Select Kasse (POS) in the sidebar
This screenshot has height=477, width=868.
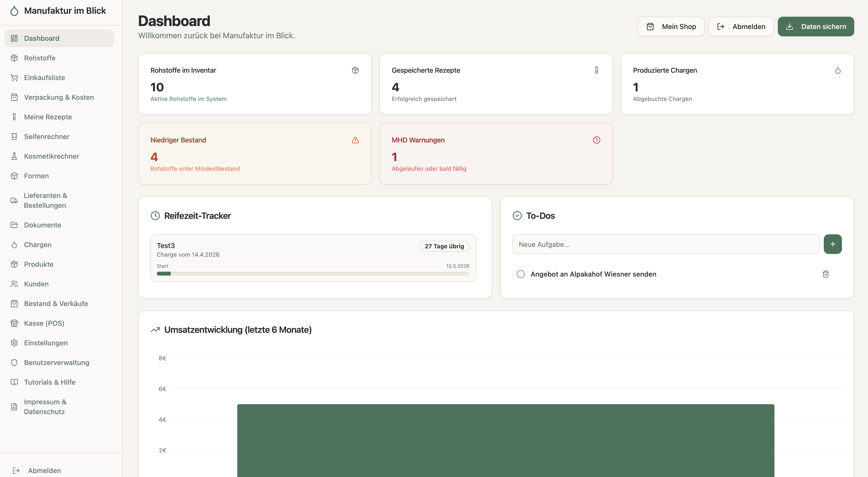pos(59,323)
